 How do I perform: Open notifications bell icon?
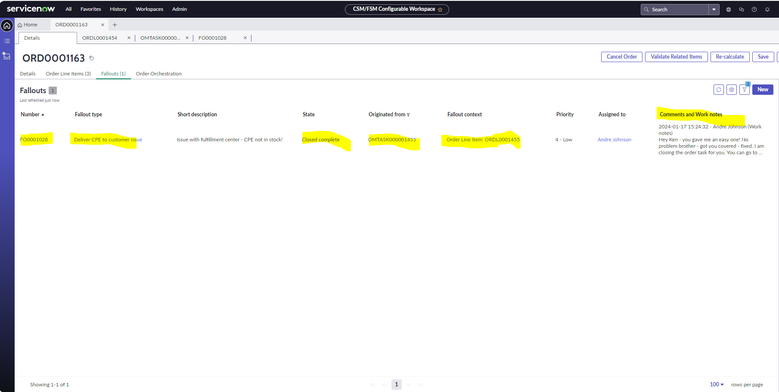point(767,9)
